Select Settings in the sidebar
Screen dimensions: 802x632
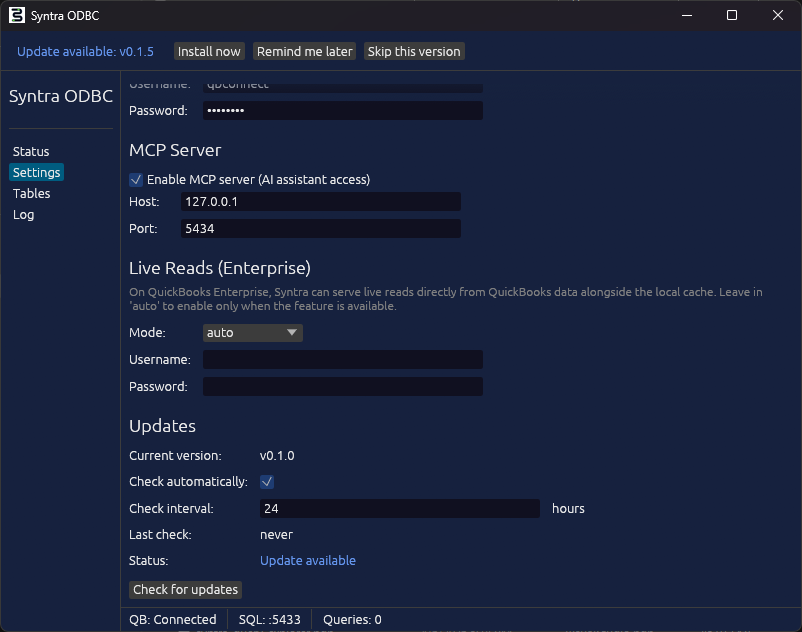tap(35, 172)
